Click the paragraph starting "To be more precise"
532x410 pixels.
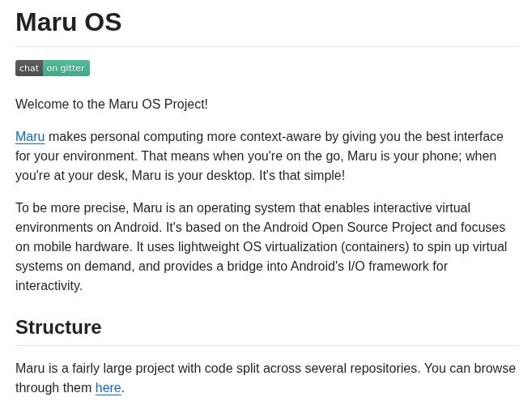click(x=259, y=246)
